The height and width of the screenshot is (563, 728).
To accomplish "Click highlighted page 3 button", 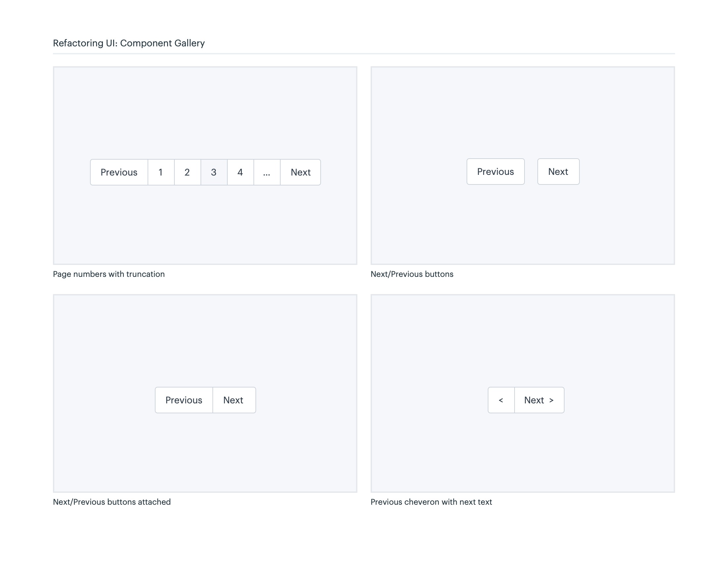I will click(x=214, y=172).
